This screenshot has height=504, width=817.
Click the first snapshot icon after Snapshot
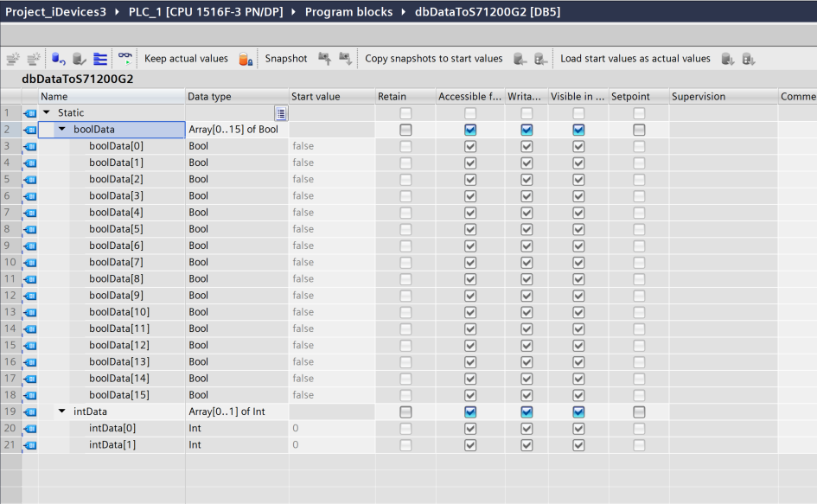pos(324,59)
